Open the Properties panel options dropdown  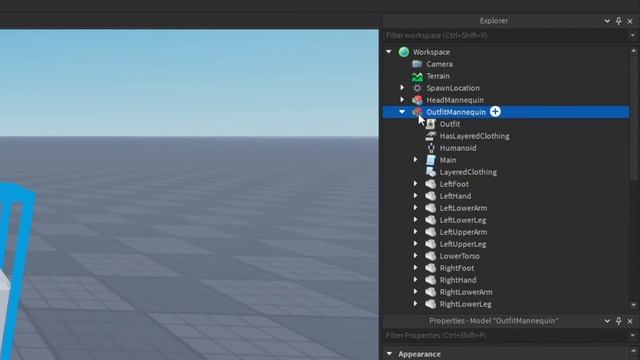607,321
